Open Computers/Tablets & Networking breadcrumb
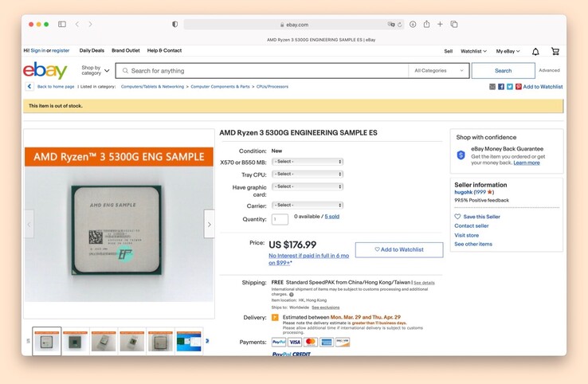This screenshot has height=384, width=588. (x=152, y=87)
